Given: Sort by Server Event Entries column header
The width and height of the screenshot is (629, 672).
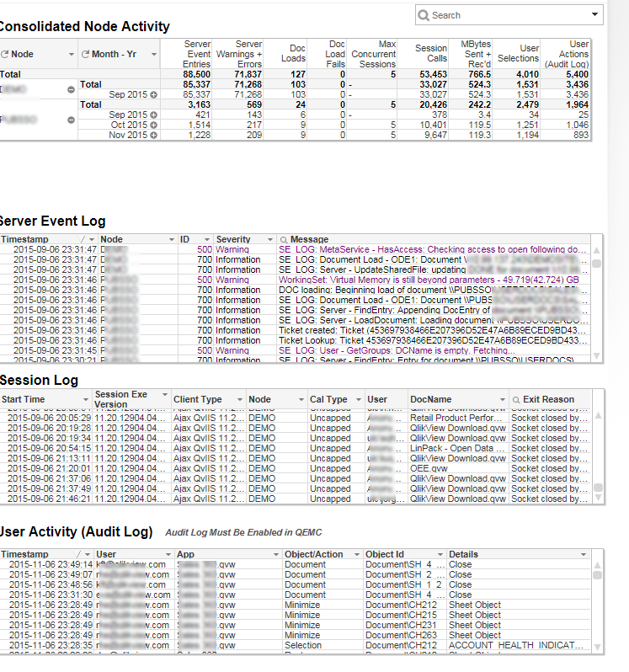Looking at the screenshot, I should pyautogui.click(x=197, y=54).
